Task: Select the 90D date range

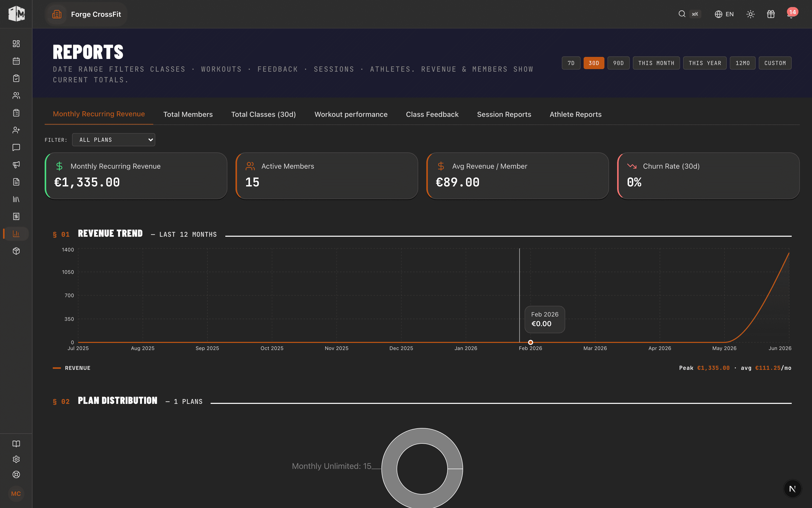Action: tap(618, 63)
